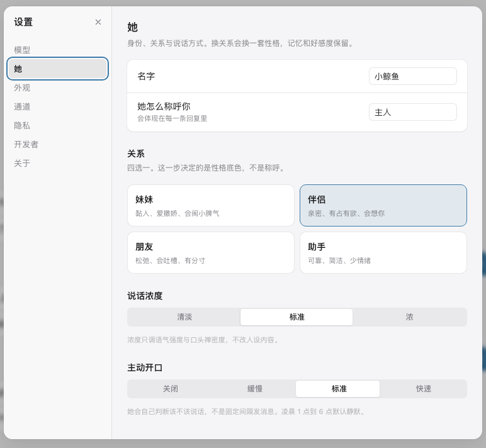The height and width of the screenshot is (448, 486).
Task: Click the 主动开口 heading
Action: 145,367
